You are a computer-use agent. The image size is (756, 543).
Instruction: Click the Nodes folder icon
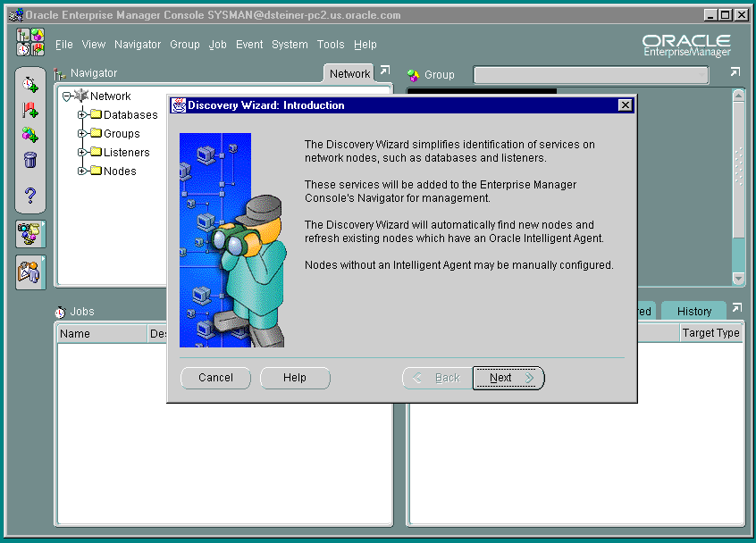(96, 171)
